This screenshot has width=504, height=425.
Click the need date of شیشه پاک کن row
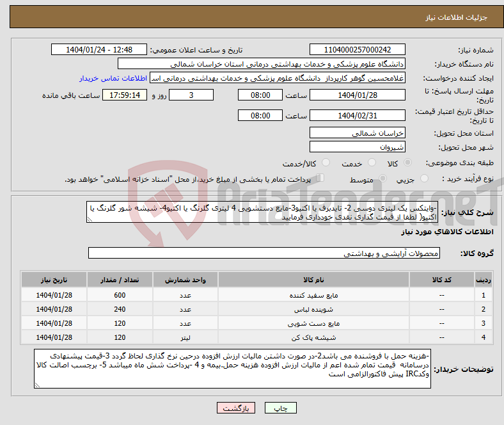pyautogui.click(x=54, y=337)
